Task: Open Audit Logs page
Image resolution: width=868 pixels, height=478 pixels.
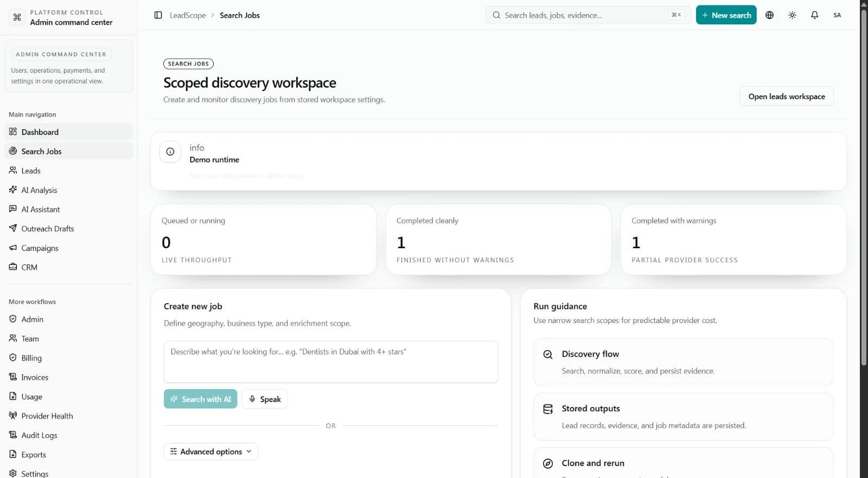Action: [68, 435]
